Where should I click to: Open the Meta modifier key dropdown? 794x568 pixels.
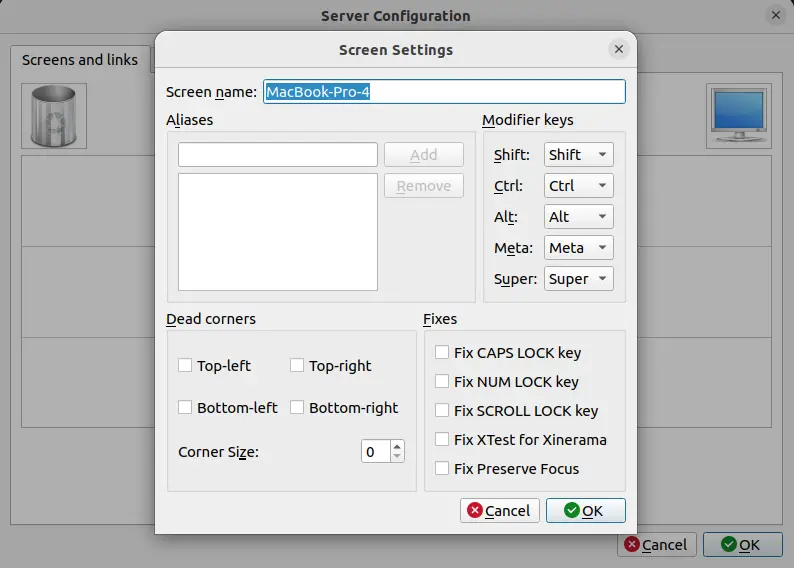click(578, 248)
